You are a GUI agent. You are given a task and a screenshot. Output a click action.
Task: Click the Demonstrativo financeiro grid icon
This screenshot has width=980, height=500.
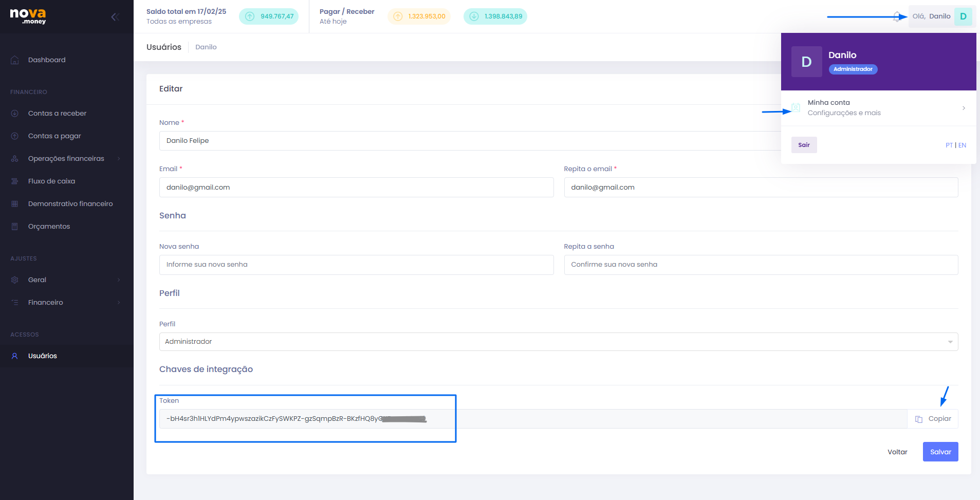pyautogui.click(x=15, y=204)
